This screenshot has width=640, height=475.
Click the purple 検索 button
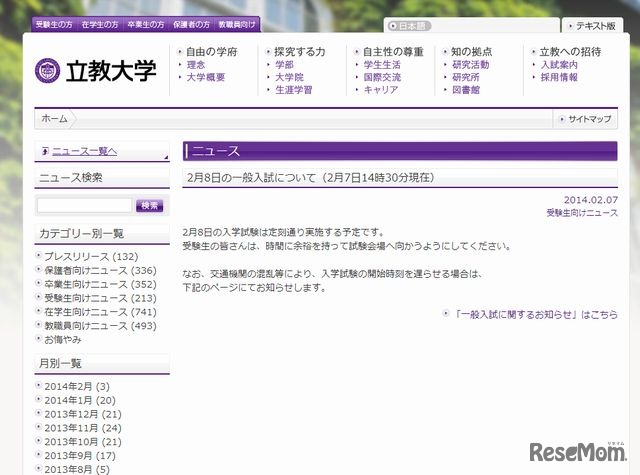(x=149, y=206)
